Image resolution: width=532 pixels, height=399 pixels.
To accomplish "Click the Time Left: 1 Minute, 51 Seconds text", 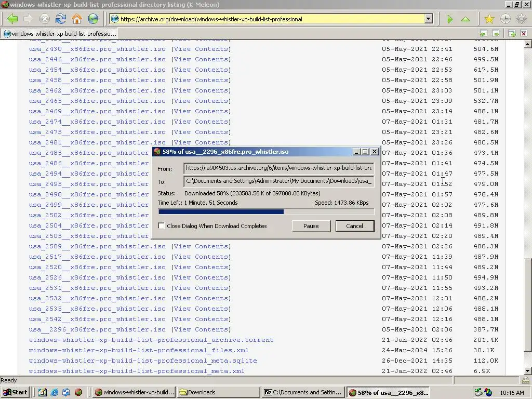I will (197, 203).
